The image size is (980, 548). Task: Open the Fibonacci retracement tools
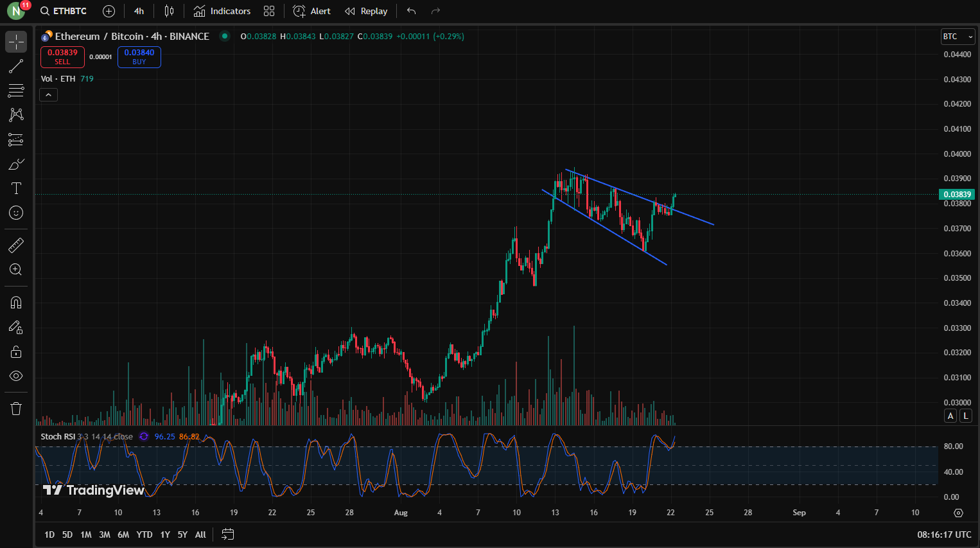pyautogui.click(x=16, y=91)
